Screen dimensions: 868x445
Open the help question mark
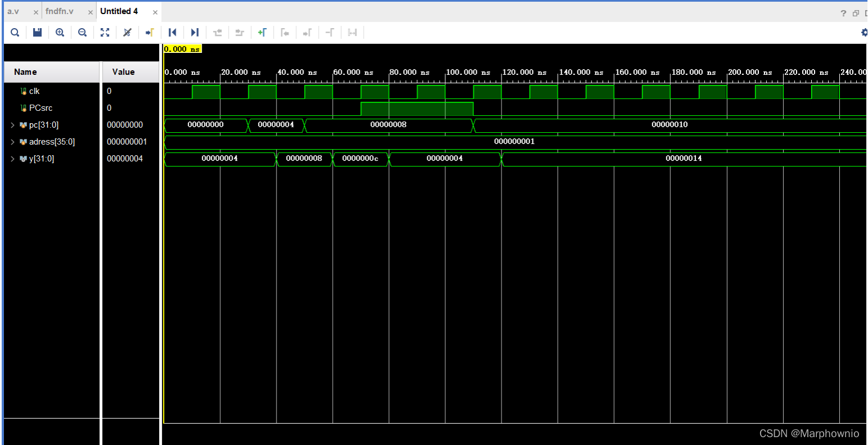(x=843, y=13)
